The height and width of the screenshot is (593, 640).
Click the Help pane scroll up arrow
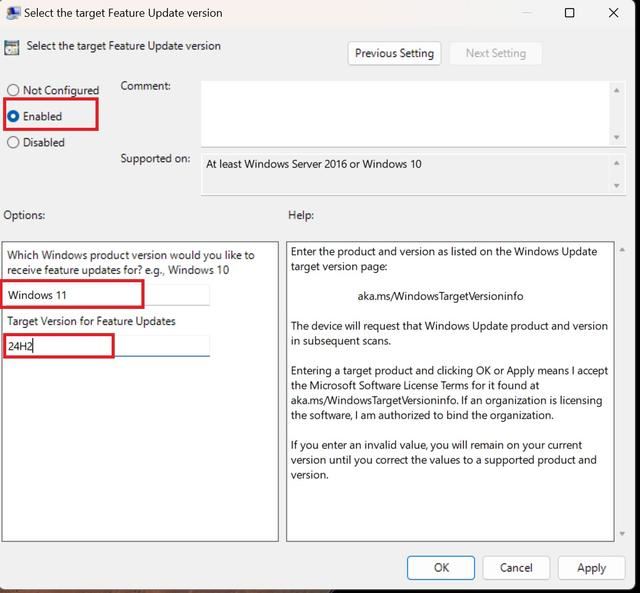[623, 249]
